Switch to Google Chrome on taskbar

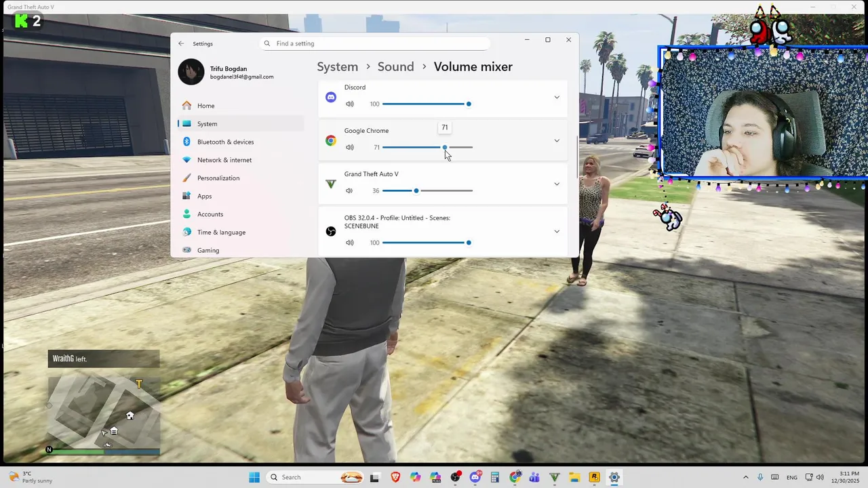click(x=515, y=477)
